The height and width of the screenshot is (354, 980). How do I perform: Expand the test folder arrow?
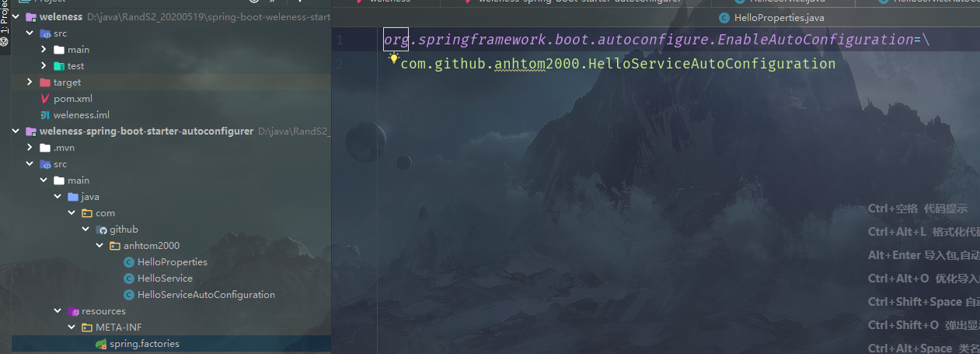[x=44, y=66]
